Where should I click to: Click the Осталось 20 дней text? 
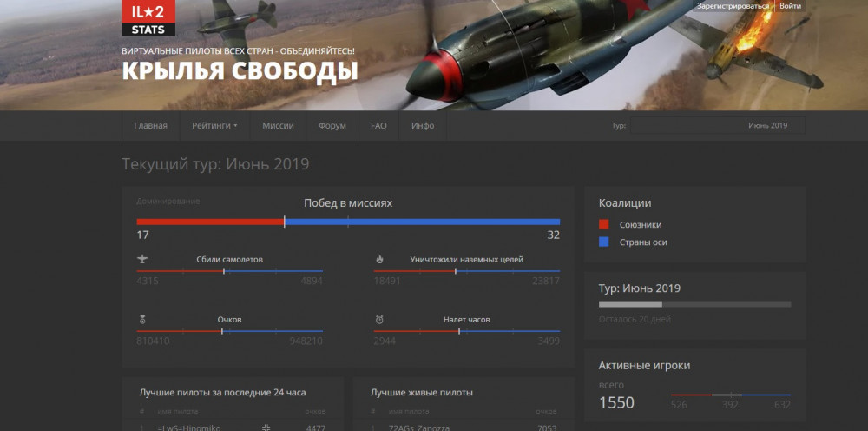[635, 320]
